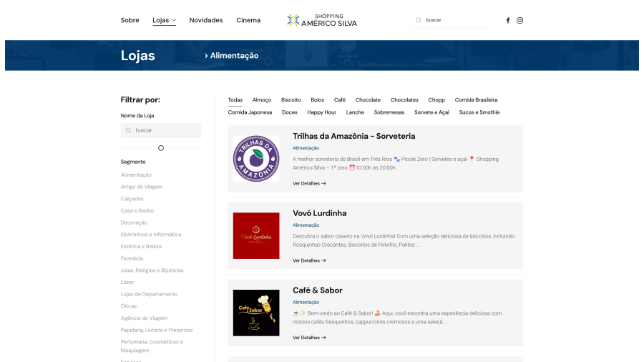Select the Calçados segment filter

132,199
